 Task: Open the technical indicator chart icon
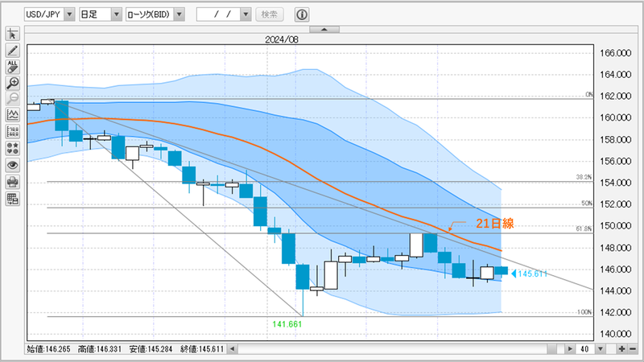click(x=12, y=115)
